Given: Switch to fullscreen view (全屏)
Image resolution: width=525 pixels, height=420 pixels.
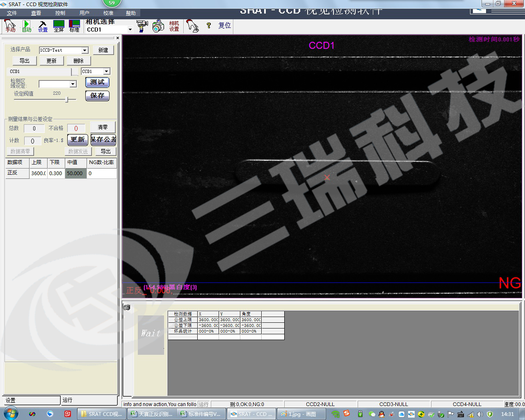Looking at the screenshot, I should (x=59, y=26).
